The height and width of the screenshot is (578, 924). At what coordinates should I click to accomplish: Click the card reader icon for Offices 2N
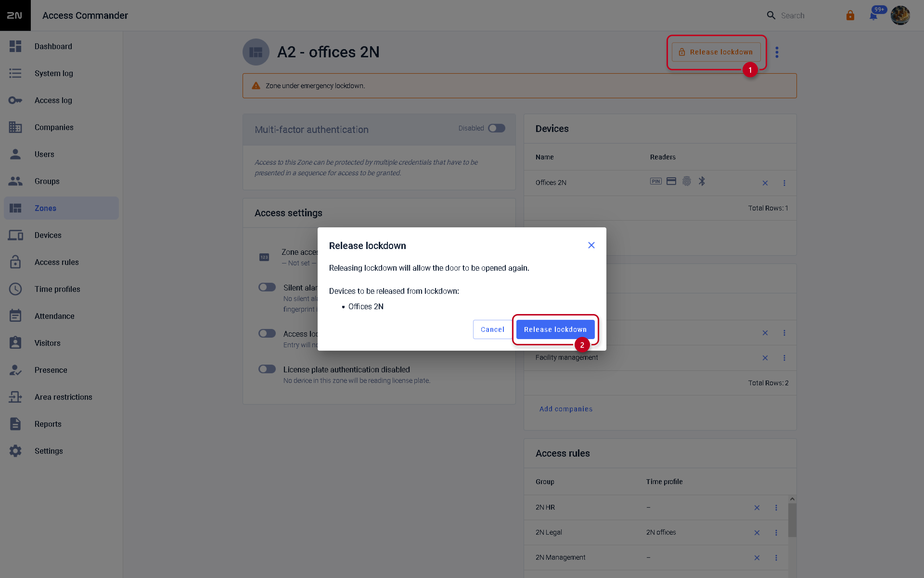point(671,181)
